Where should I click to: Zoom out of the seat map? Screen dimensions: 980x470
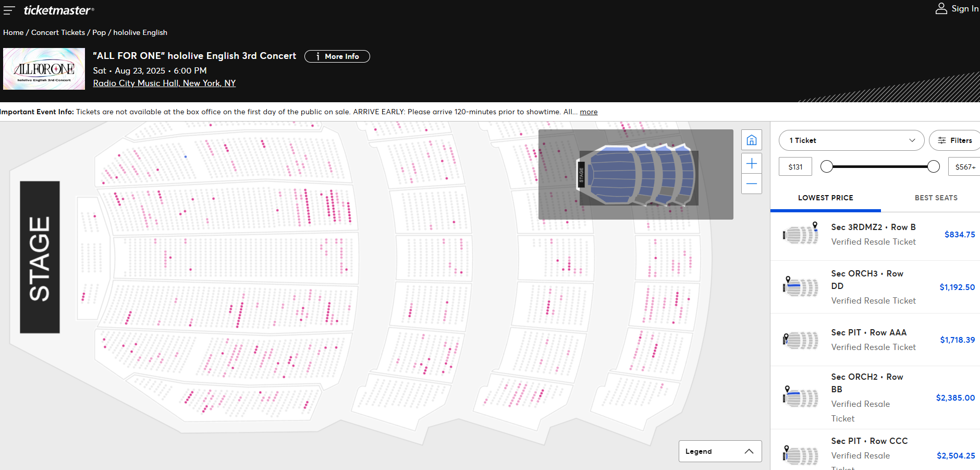(x=752, y=184)
